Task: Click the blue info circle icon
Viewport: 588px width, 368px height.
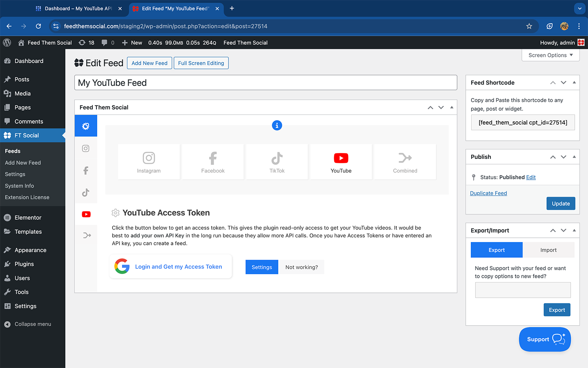Action: point(277,126)
